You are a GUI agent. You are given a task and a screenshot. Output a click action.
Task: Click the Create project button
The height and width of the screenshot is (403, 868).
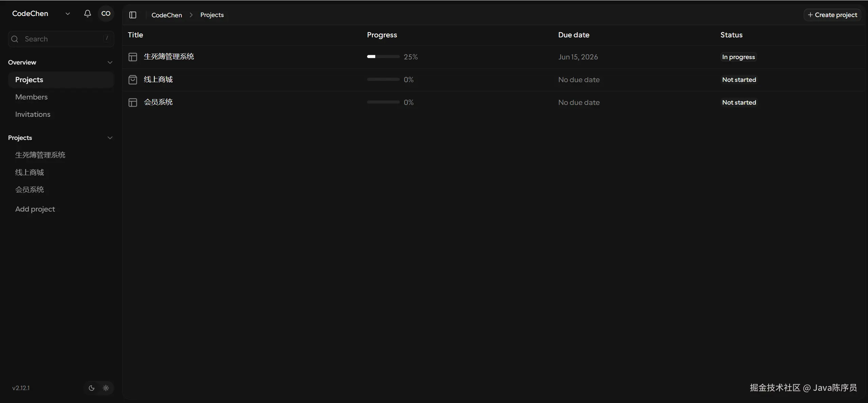tap(832, 15)
